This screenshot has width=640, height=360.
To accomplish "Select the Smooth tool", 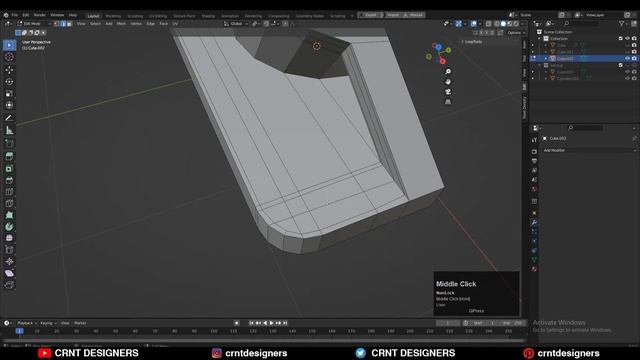I will click(9, 238).
